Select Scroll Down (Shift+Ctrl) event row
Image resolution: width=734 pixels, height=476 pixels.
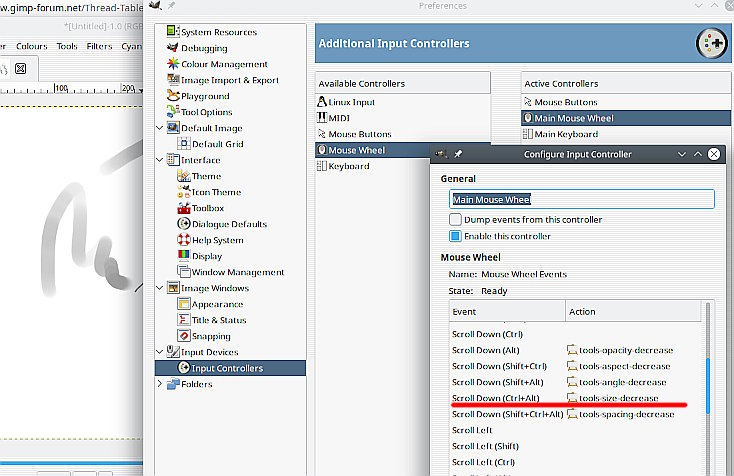click(577, 366)
